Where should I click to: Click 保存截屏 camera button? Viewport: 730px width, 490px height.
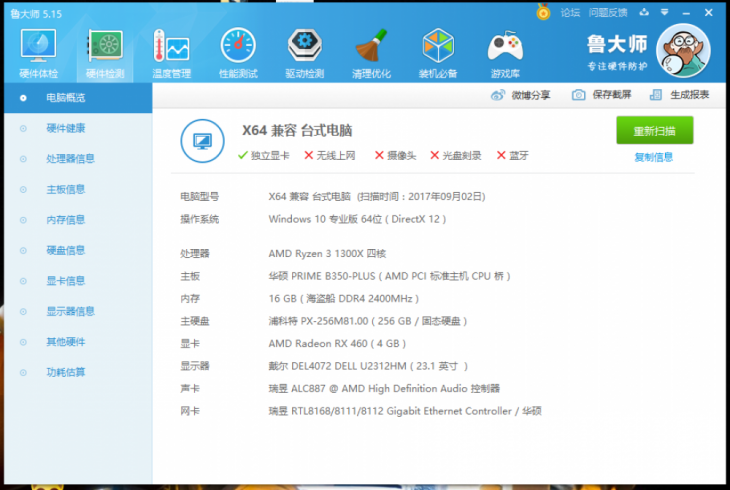602,95
